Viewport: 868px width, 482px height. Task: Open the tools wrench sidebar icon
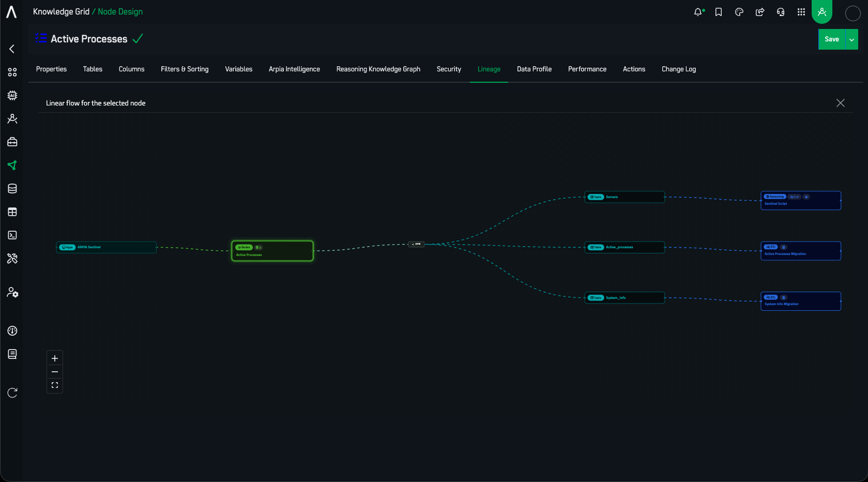pos(12,259)
